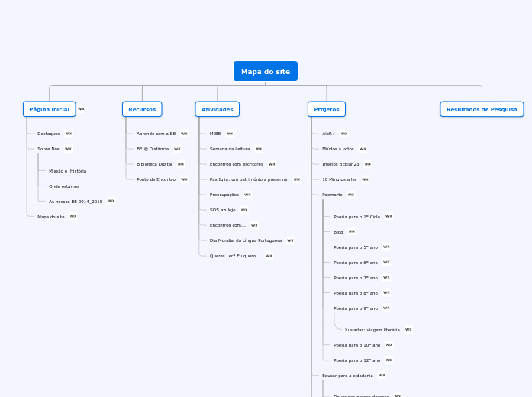The height and width of the screenshot is (397, 532).
Task: Open the Wix link next to MIBE
Action: coord(230,134)
